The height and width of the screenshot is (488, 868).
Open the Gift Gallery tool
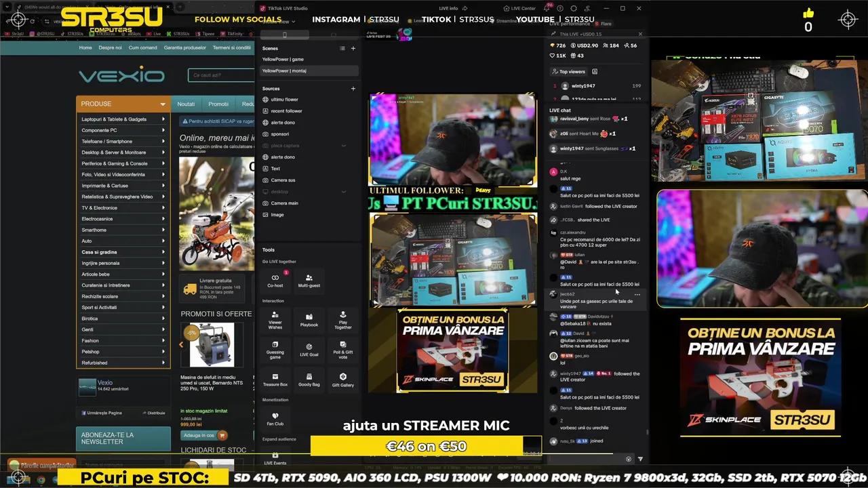tap(342, 380)
